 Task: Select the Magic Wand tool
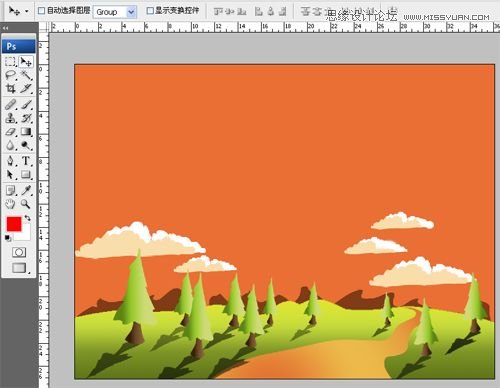(x=26, y=75)
